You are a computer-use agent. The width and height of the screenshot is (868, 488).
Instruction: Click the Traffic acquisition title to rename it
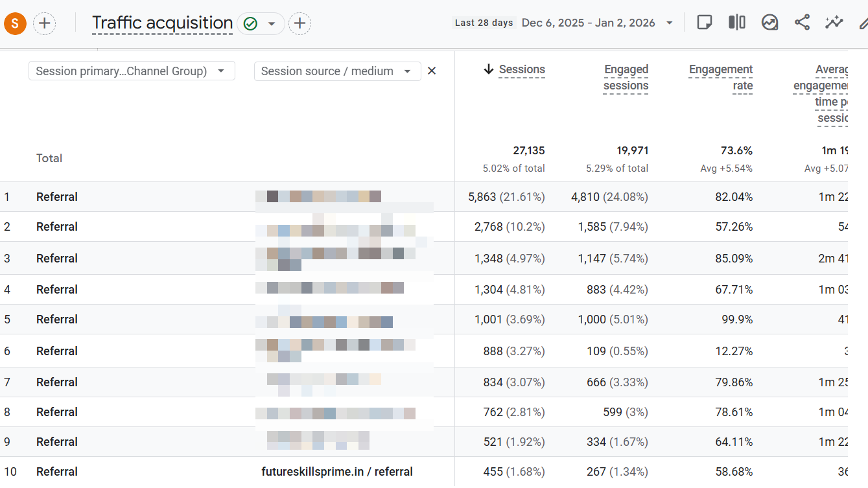coord(162,22)
